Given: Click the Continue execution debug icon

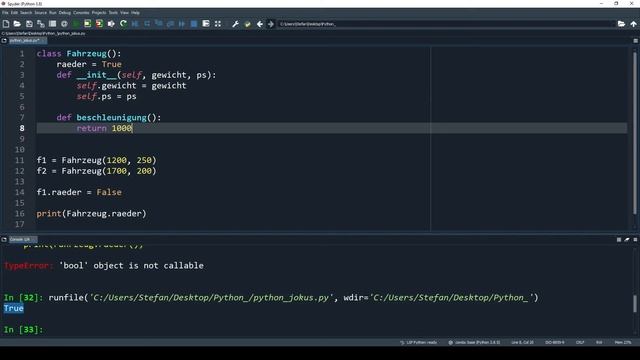Looking at the screenshot, I should (182, 24).
